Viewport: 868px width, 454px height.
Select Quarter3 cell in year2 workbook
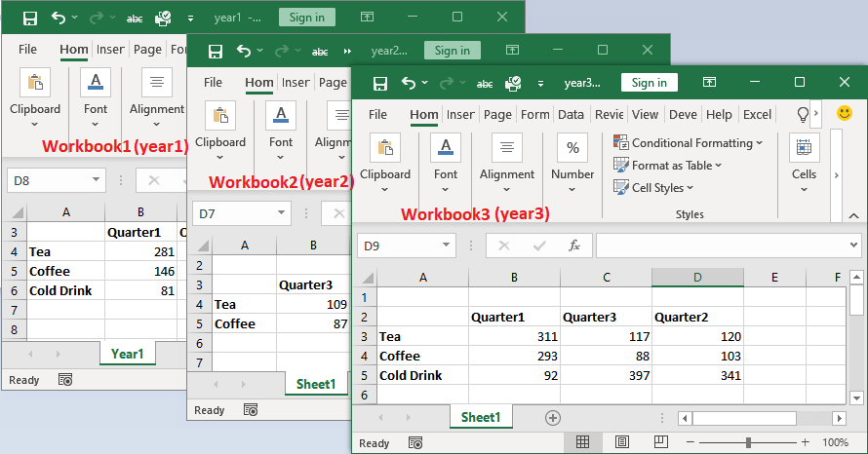[x=313, y=284]
